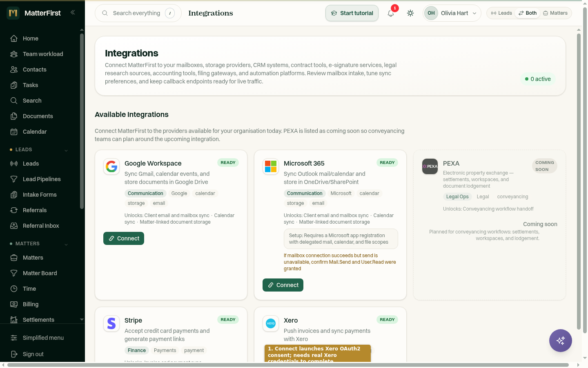Click READY badge on Stripe card
Image resolution: width=588 pixels, height=368 pixels.
click(228, 320)
